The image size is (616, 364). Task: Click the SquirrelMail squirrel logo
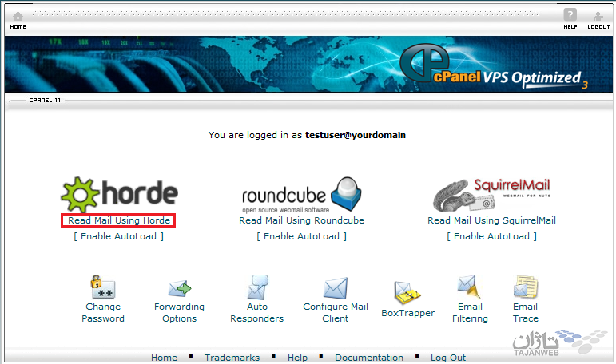(x=491, y=195)
